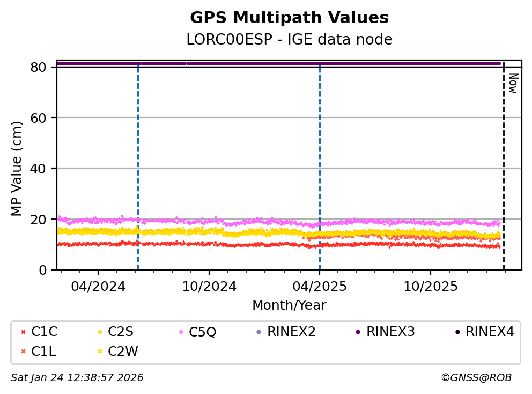
Task: Click the magenta C5Q legend marker
Action: [180, 332]
